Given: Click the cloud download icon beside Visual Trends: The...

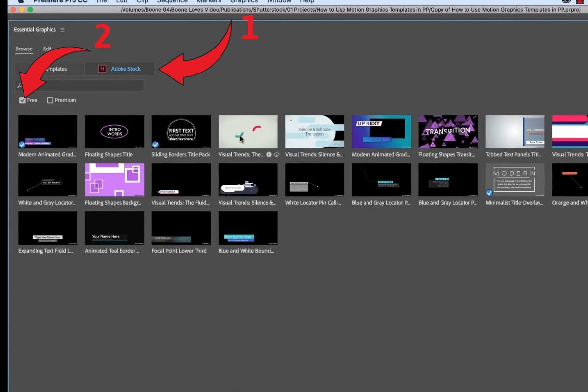Looking at the screenshot, I should point(276,154).
